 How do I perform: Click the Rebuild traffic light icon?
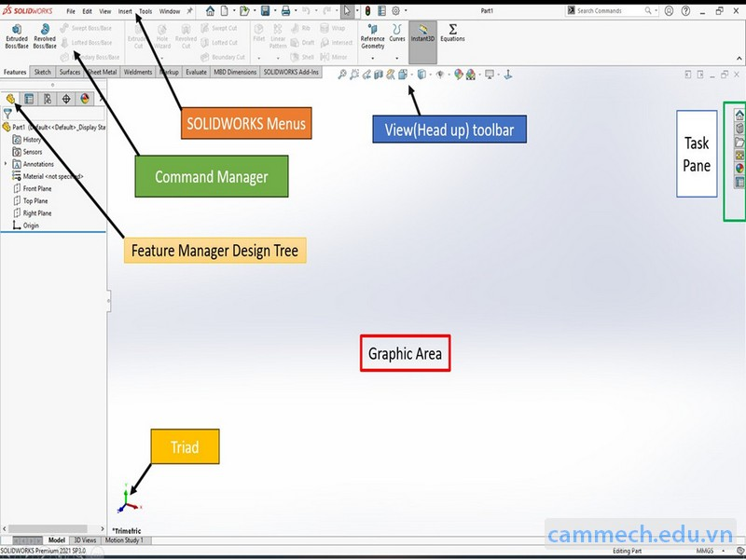pos(367,10)
